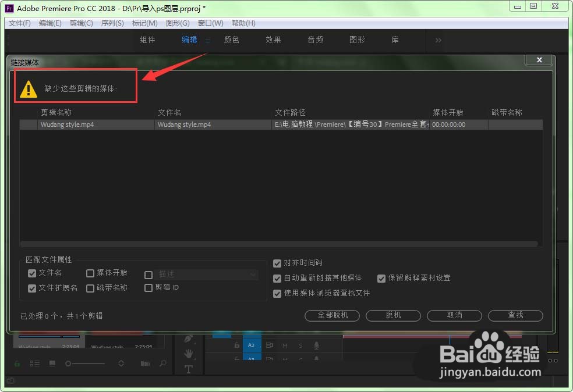
Task: Open 标记(M) menu
Action: click(145, 23)
